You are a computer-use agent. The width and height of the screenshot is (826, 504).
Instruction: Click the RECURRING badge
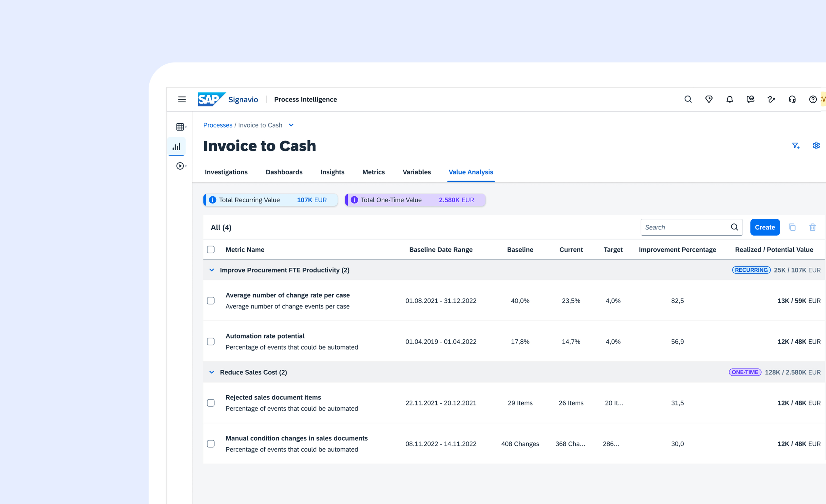pyautogui.click(x=751, y=270)
